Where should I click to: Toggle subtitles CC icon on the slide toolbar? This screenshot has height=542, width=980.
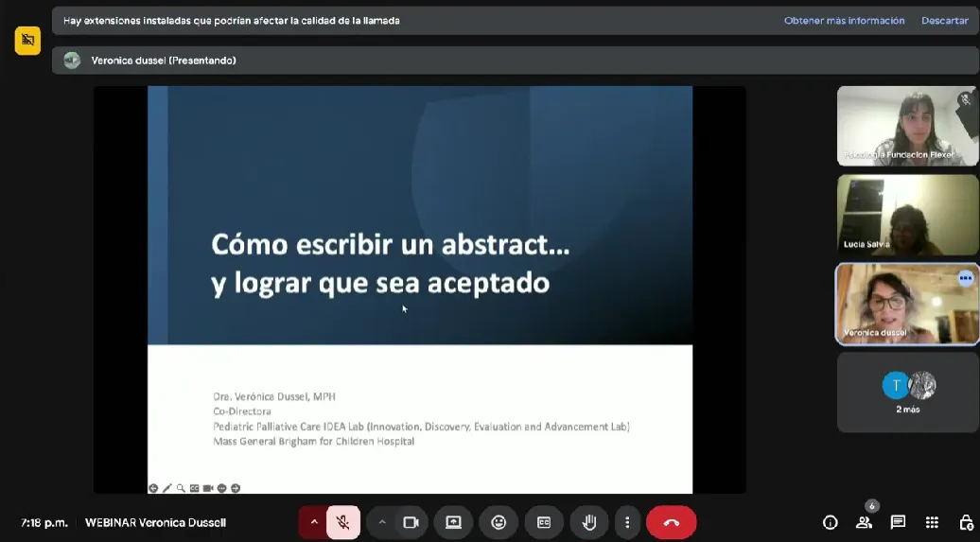[x=194, y=488]
